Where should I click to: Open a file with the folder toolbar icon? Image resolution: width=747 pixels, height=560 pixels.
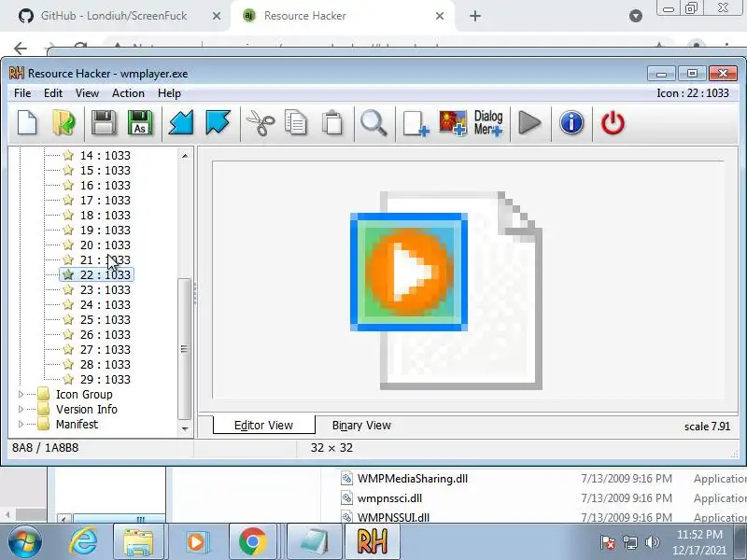click(x=63, y=123)
